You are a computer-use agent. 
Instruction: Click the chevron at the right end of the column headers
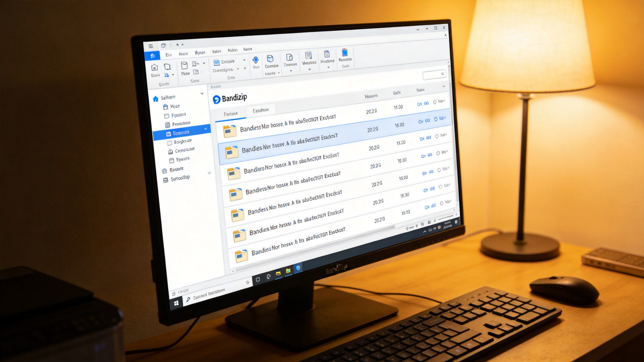pos(444,86)
